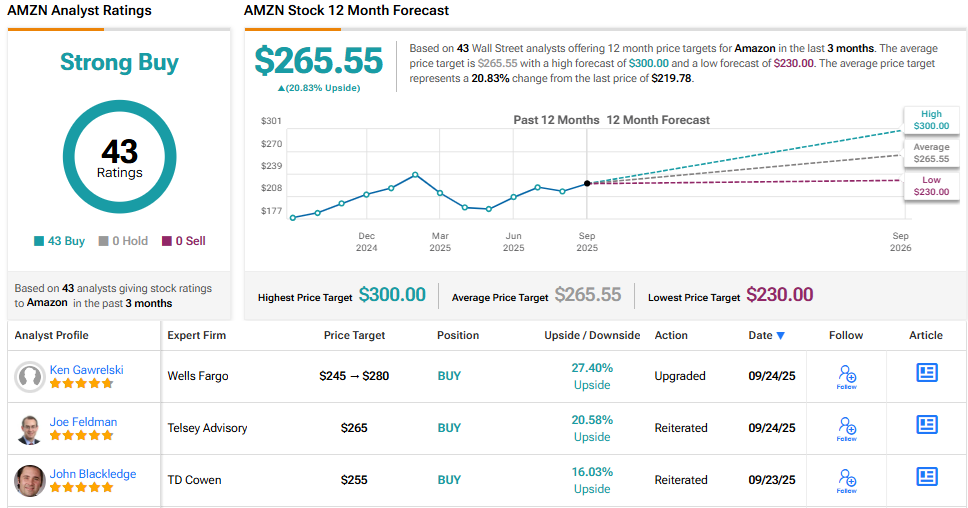The image size is (968, 508).
Task: Click the $245 → $280 price target
Action: coord(354,376)
